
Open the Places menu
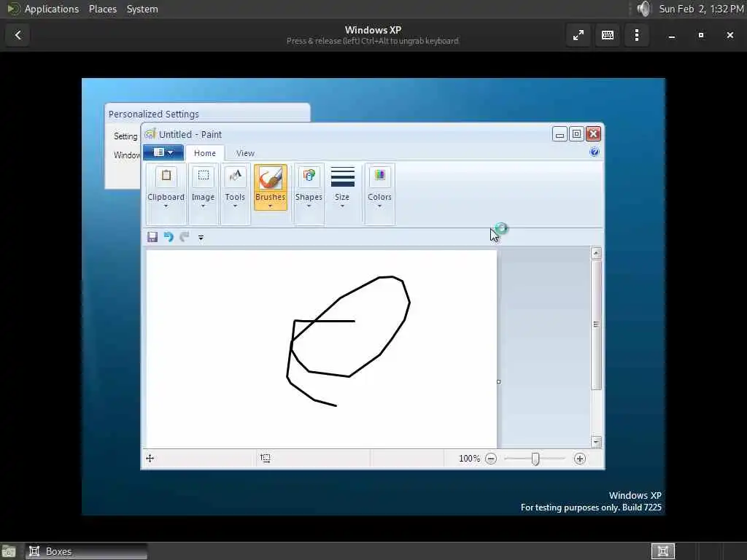coord(103,9)
